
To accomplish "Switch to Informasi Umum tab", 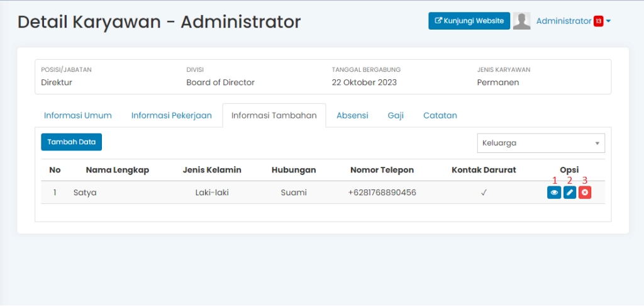I will coord(78,116).
